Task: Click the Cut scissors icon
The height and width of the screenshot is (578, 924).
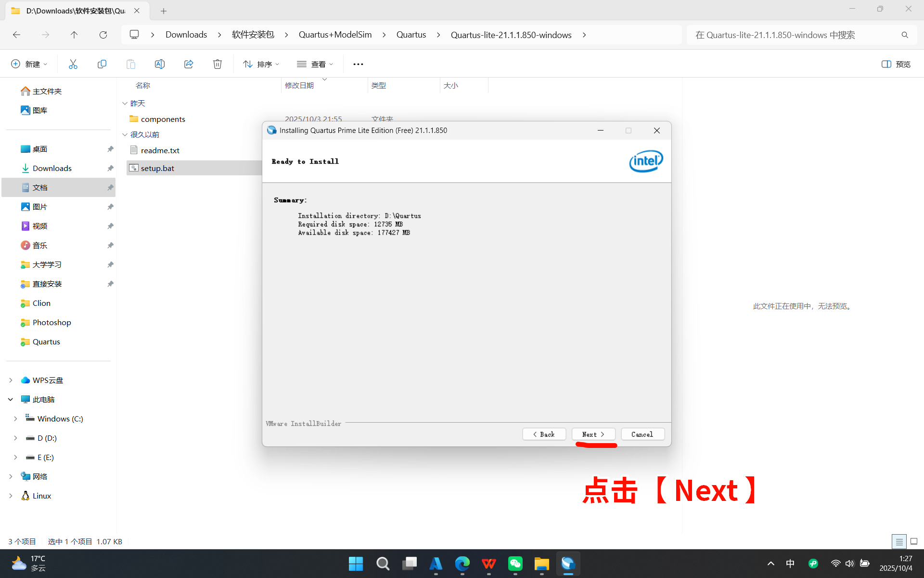Action: (x=73, y=64)
